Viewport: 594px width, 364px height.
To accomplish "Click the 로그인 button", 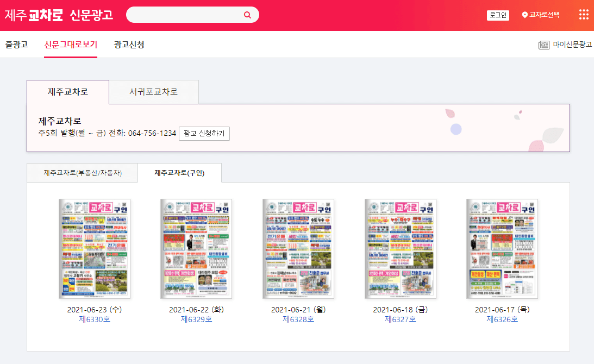I will (x=498, y=15).
